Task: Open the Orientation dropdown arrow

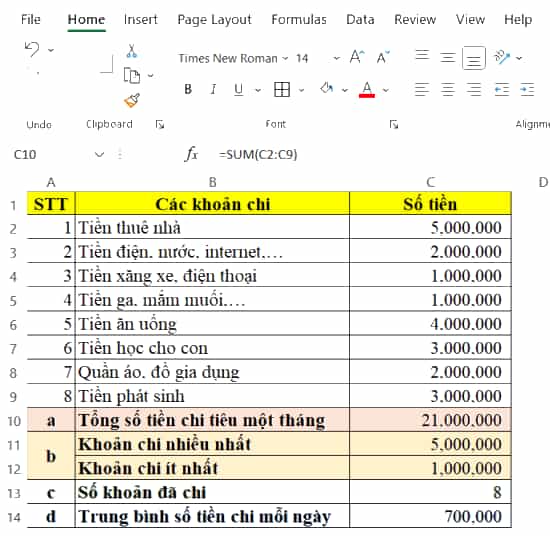Action: pos(519,58)
